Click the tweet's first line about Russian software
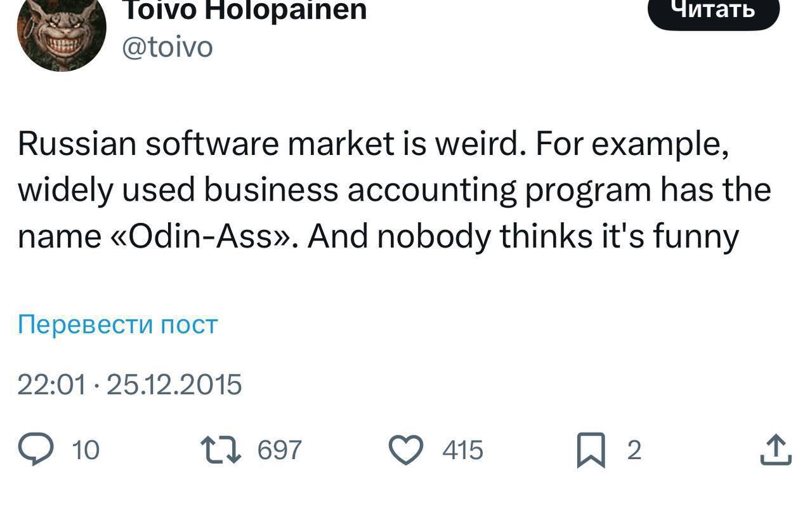Screen dimensions: 812x508 [x=372, y=144]
